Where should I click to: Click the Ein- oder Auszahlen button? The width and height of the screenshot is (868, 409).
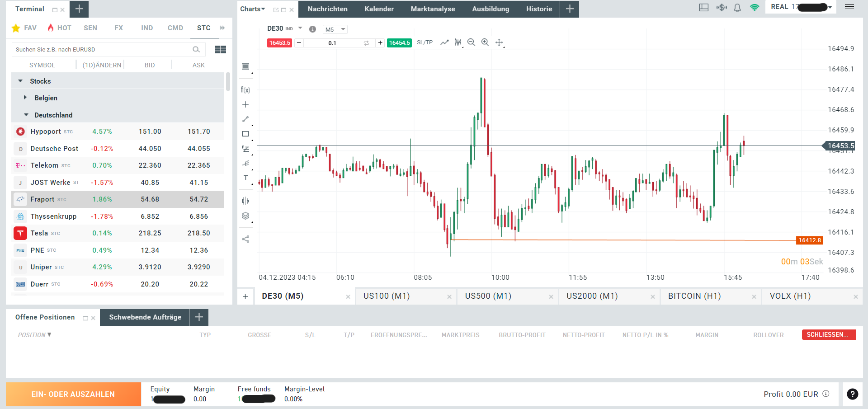73,394
